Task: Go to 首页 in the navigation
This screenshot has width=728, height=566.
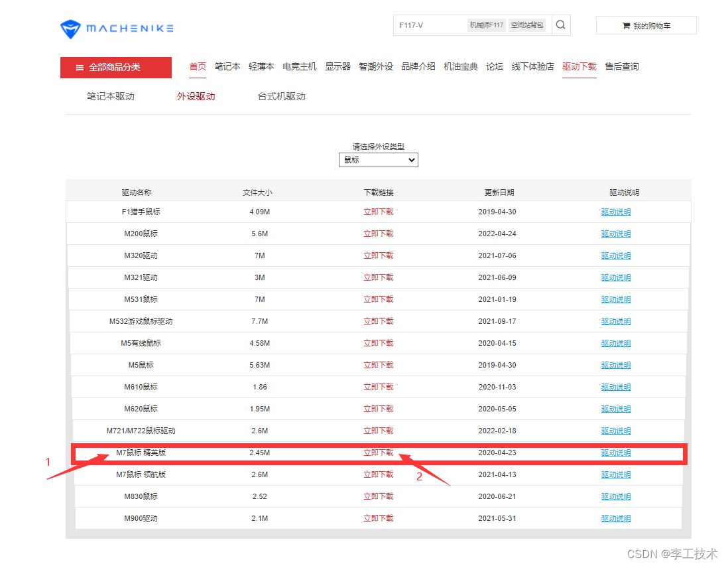Action: tap(198, 66)
